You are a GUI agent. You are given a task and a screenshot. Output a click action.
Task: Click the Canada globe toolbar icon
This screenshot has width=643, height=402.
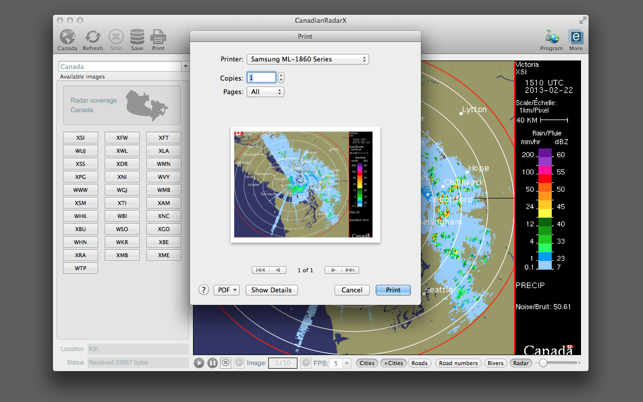click(x=67, y=40)
